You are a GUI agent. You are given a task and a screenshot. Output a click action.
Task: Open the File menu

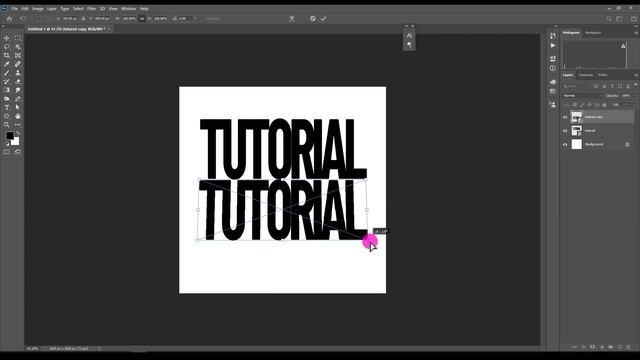tap(14, 9)
